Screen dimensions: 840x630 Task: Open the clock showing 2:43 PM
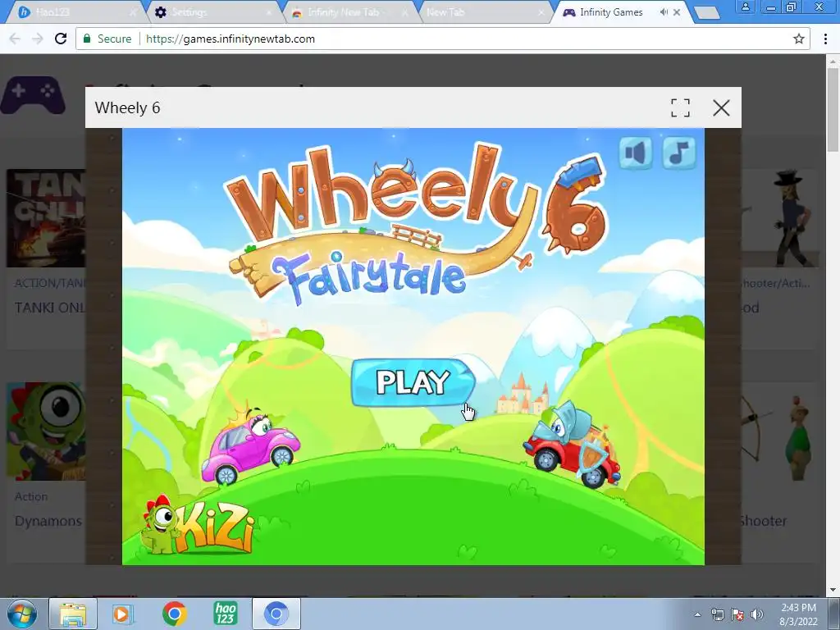click(x=799, y=614)
